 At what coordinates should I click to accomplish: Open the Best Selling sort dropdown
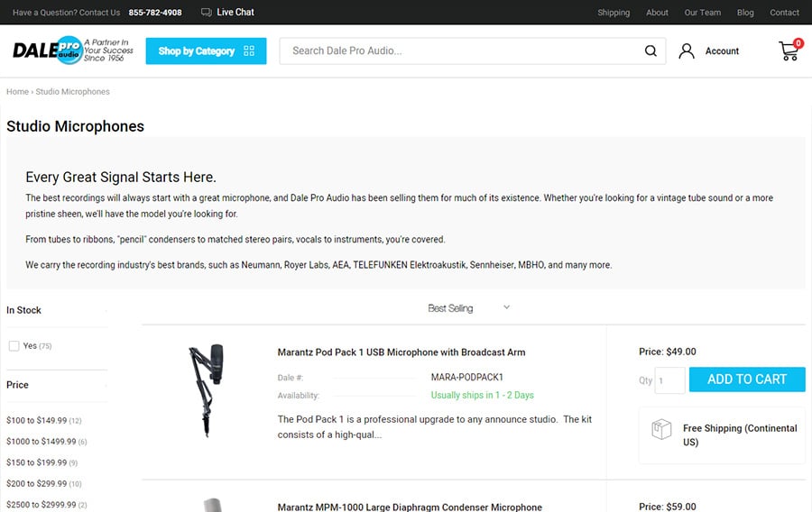(x=468, y=307)
